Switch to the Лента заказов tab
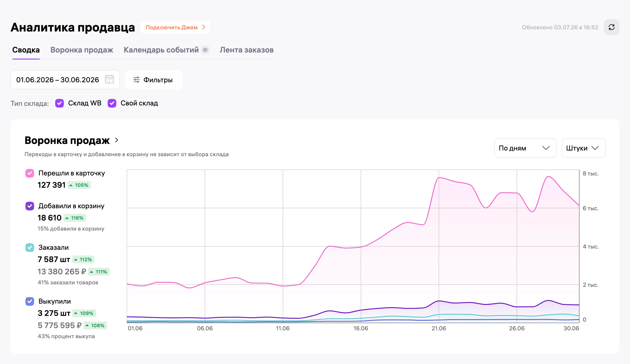Screen dimensions: 630x364 coord(247,50)
